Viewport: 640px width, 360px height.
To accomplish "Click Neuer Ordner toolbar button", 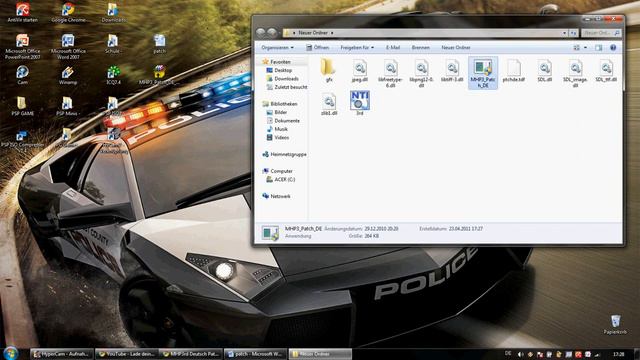I will tap(456, 48).
